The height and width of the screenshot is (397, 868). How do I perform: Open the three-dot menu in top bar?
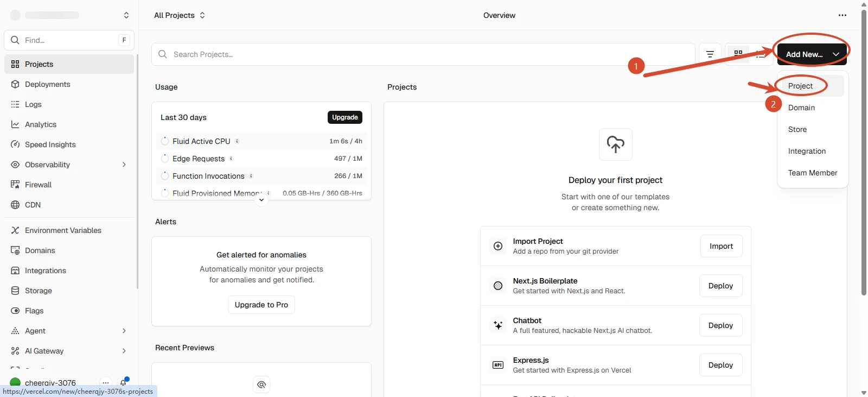(843, 15)
